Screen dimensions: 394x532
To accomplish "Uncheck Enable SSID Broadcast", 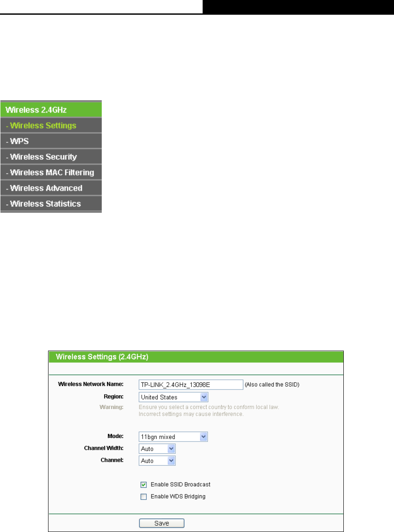I will (x=144, y=484).
